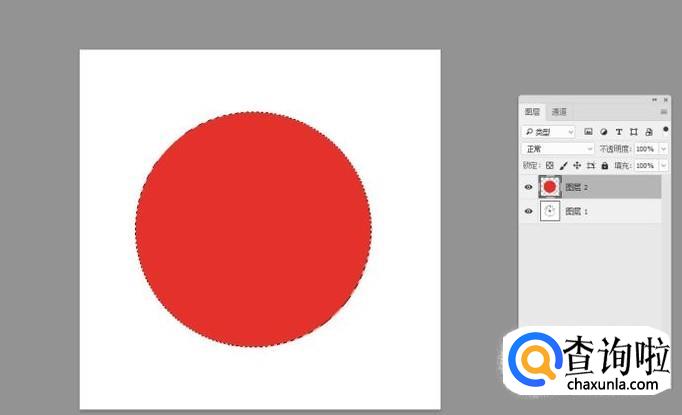The width and height of the screenshot is (682, 415).
Task: Click the 填充 label
Action: tap(623, 165)
